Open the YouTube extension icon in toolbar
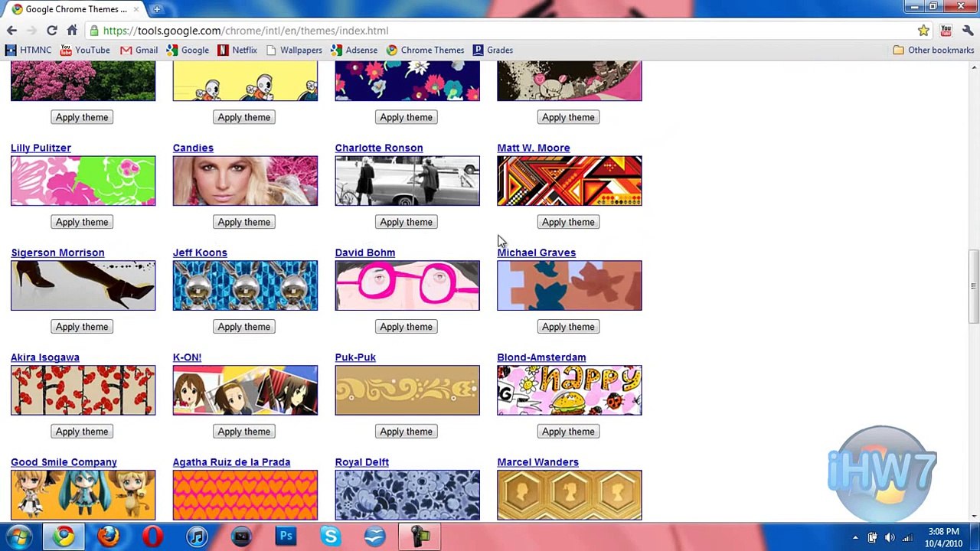Screen dimensions: 980x551 coord(946,31)
